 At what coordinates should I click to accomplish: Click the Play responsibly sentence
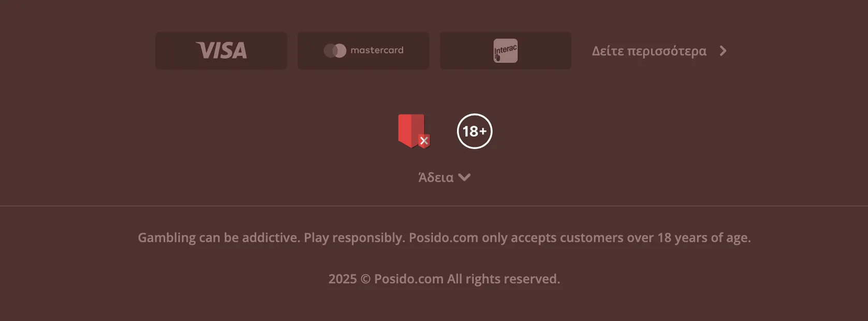(x=355, y=238)
